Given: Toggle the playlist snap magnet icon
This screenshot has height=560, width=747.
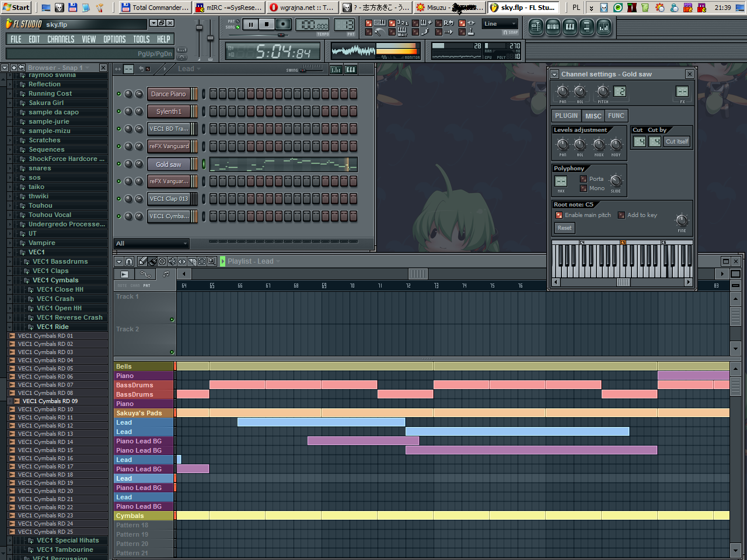Looking at the screenshot, I should tap(129, 261).
